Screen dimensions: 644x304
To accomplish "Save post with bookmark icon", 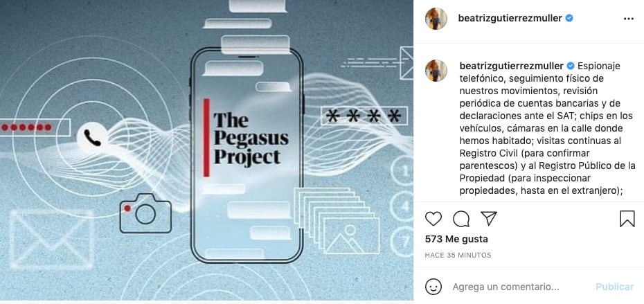I will 627,219.
